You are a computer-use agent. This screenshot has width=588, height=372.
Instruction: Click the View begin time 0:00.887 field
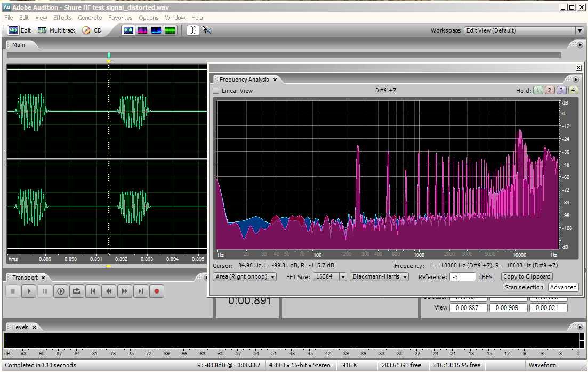469,308
